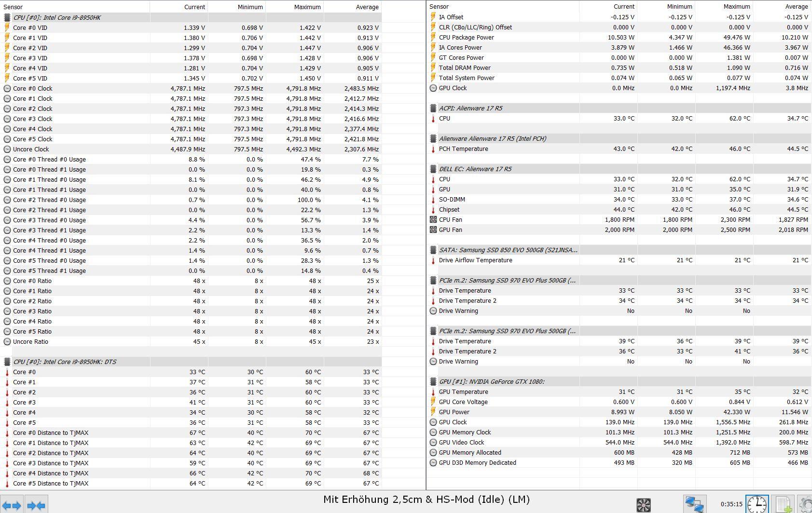Collapse the CPU [#0]: Intel Core i9-8950HK group
The height and width of the screenshot is (513, 812).
[7, 17]
